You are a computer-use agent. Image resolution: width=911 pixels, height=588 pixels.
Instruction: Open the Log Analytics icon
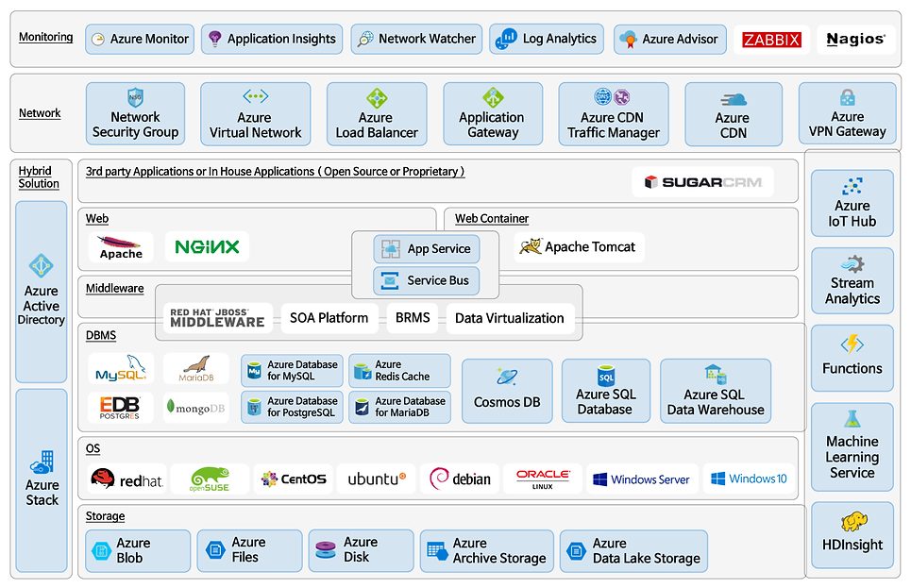(x=506, y=40)
